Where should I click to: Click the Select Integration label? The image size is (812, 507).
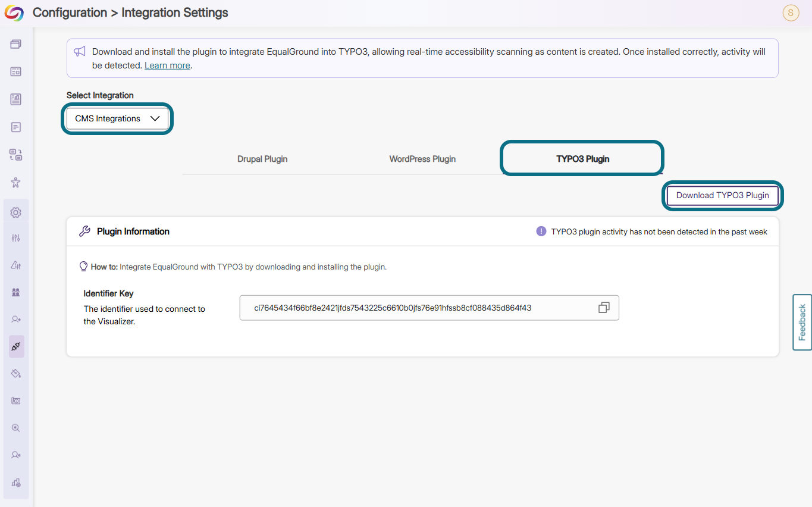pyautogui.click(x=100, y=95)
